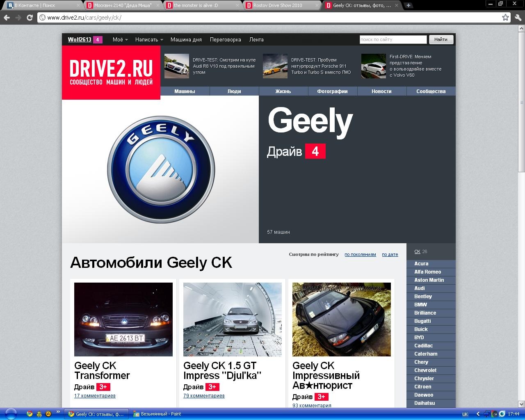Open the Wolf2613 profile link

tap(80, 40)
